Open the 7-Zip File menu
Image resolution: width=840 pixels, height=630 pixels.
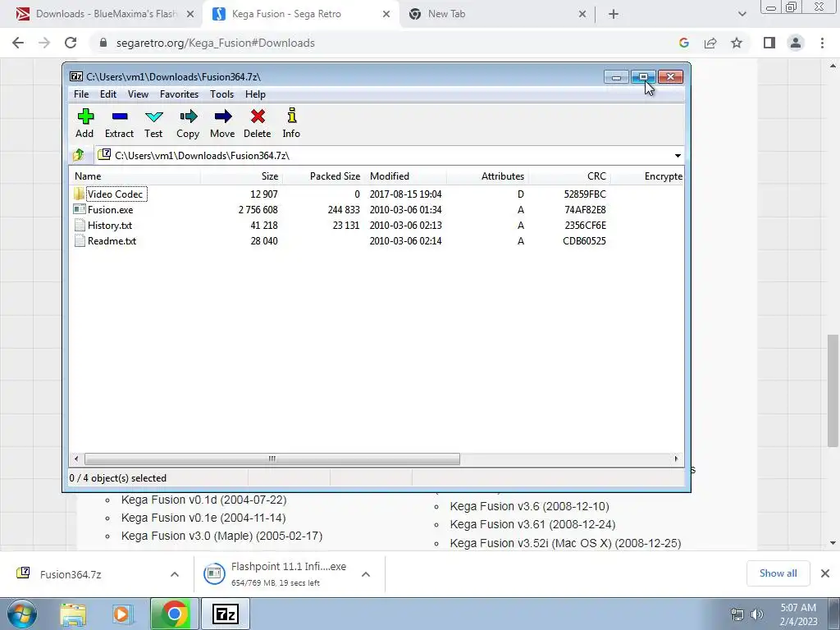81,94
